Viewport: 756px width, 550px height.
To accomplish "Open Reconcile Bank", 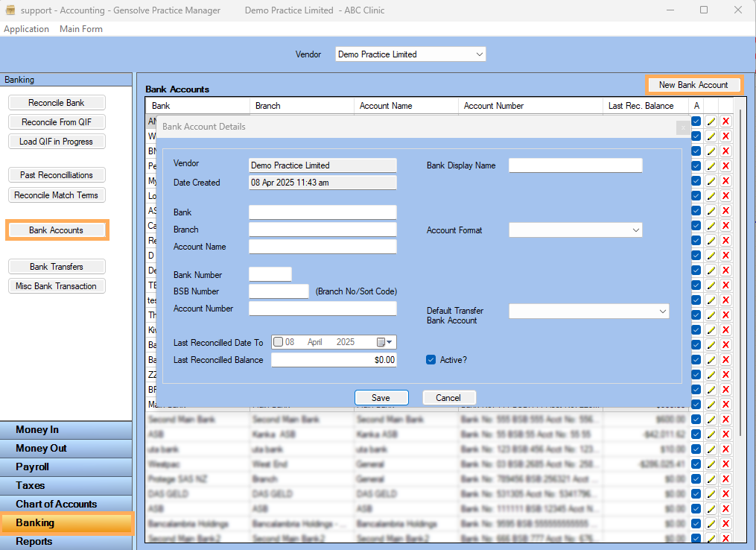I will click(x=57, y=103).
